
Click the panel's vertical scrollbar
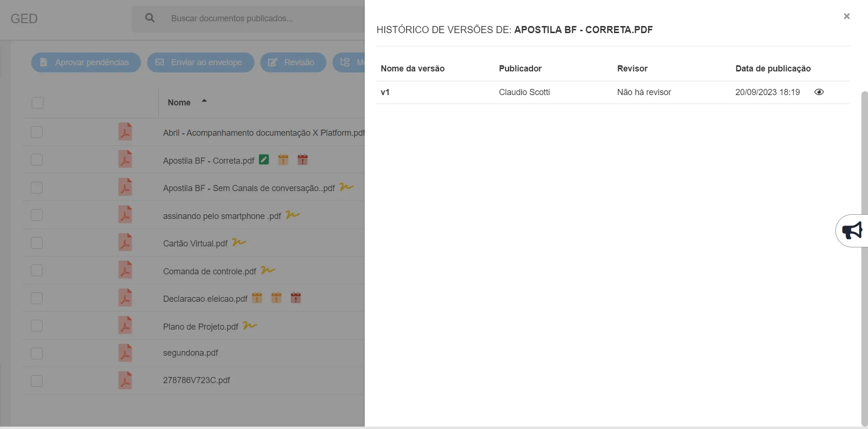(864, 259)
